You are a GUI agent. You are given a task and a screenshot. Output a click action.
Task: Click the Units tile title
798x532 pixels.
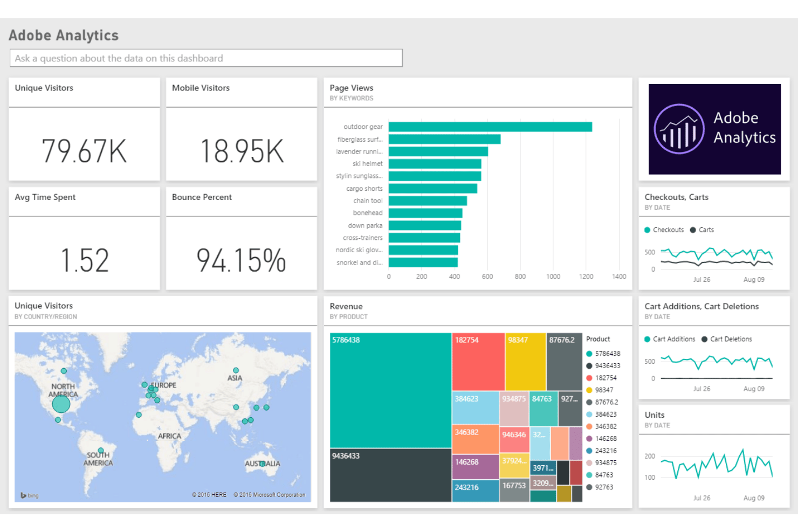655,415
